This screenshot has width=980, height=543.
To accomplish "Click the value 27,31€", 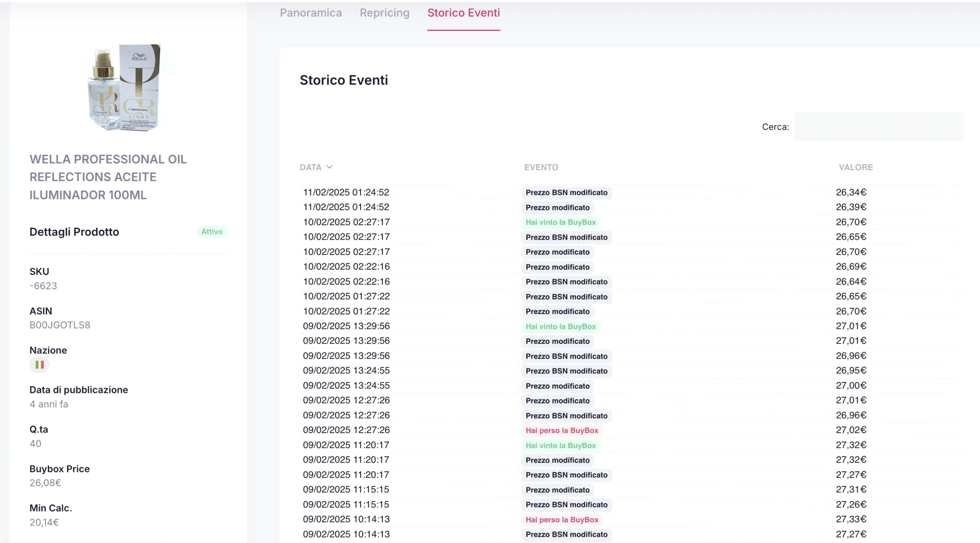I will [x=851, y=489].
